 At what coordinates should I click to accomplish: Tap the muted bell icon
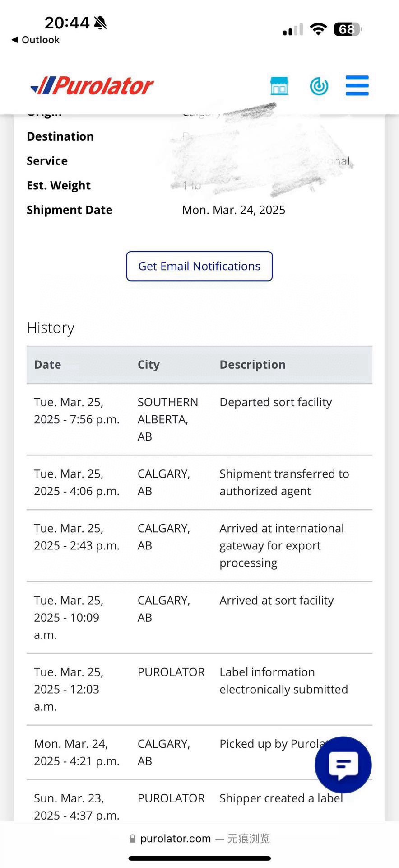click(x=100, y=22)
